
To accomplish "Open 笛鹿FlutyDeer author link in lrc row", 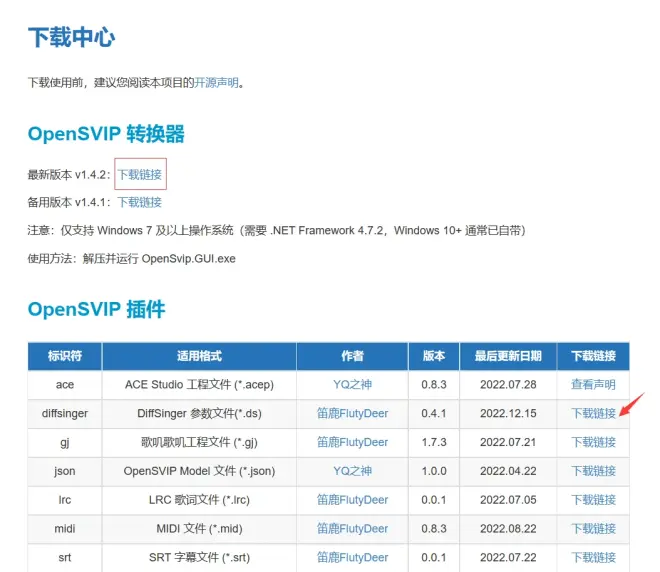I will pyautogui.click(x=352, y=500).
